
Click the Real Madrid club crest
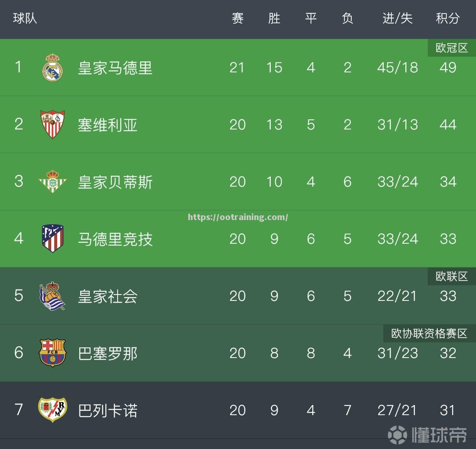coord(52,68)
